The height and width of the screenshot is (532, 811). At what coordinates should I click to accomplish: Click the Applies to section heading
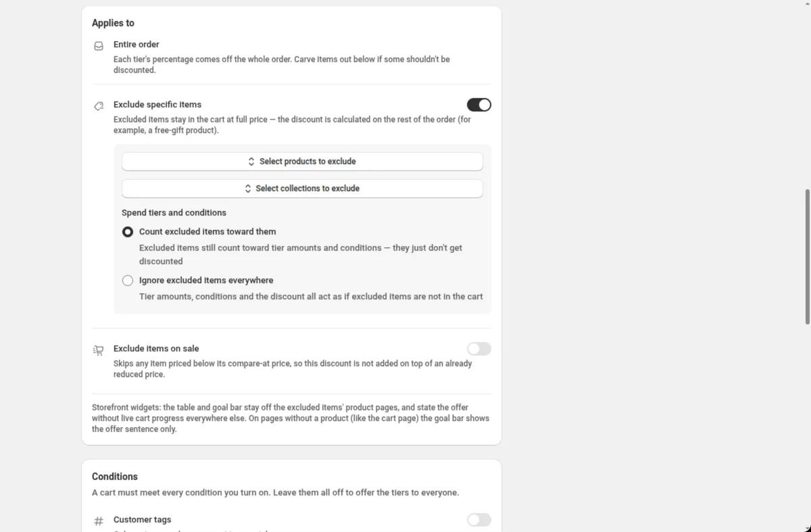pos(113,23)
